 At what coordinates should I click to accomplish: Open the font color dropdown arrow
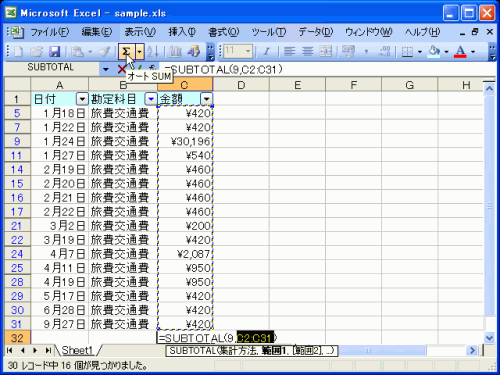coord(473,52)
